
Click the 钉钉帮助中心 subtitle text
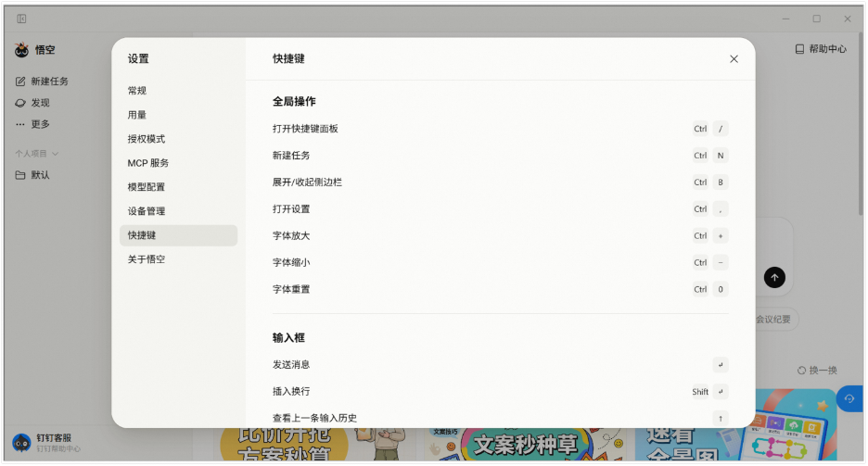click(x=58, y=449)
